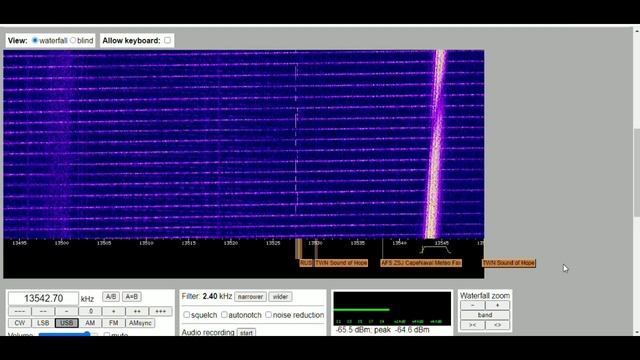Click the AFS ZSJ Capehaval Meteo Fax label

point(421,263)
